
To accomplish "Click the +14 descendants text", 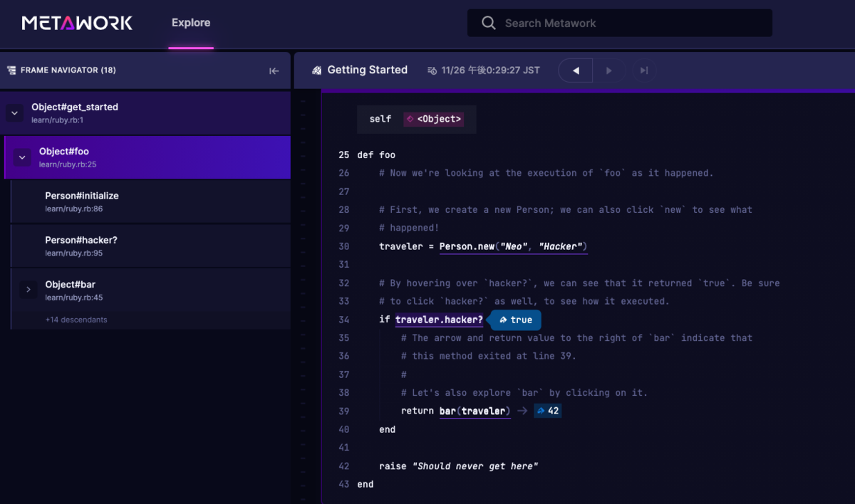I will 76,320.
